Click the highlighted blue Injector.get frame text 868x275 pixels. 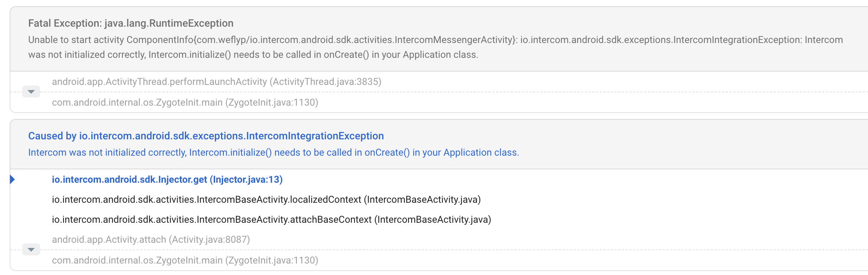click(x=167, y=179)
